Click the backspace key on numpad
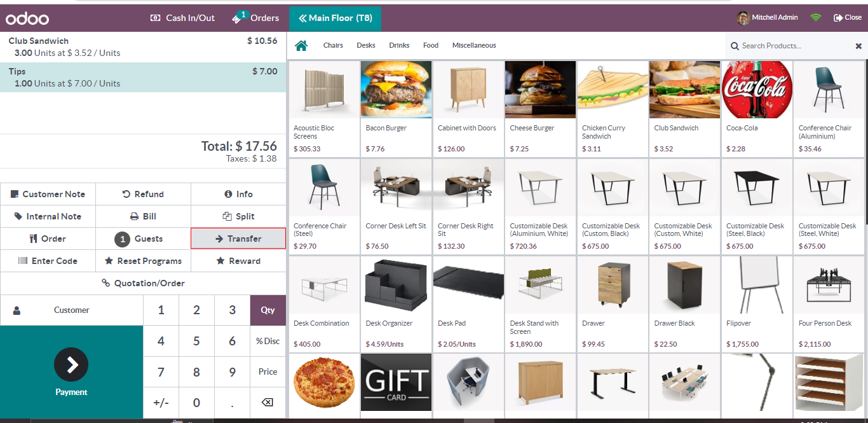Screen dimensions: 868x423 point(268,402)
